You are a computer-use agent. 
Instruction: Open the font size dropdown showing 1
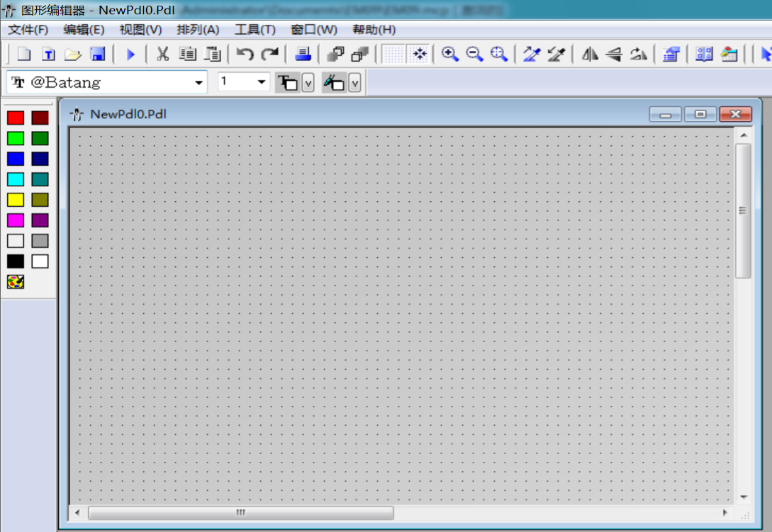point(262,83)
